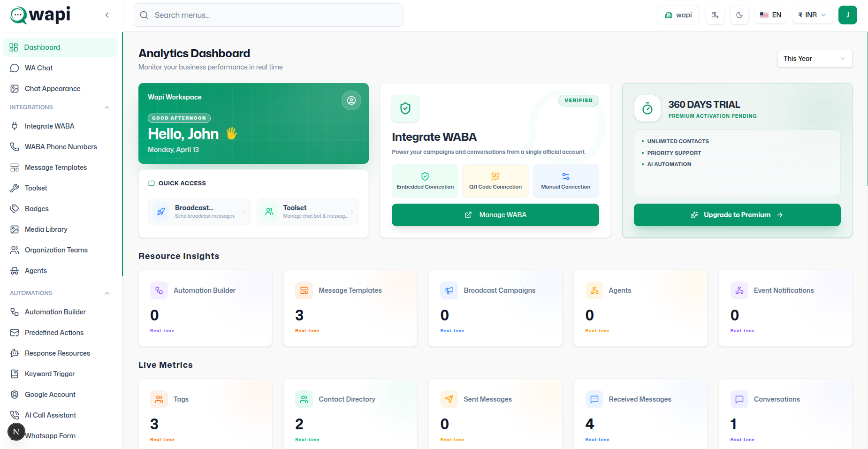Open the Toolset quick access card
This screenshot has width=868, height=449.
308,212
